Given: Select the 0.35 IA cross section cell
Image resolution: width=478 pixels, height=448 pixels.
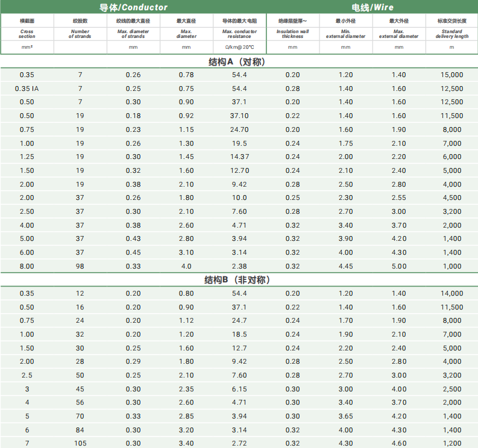Looking at the screenshot, I should [x=27, y=89].
